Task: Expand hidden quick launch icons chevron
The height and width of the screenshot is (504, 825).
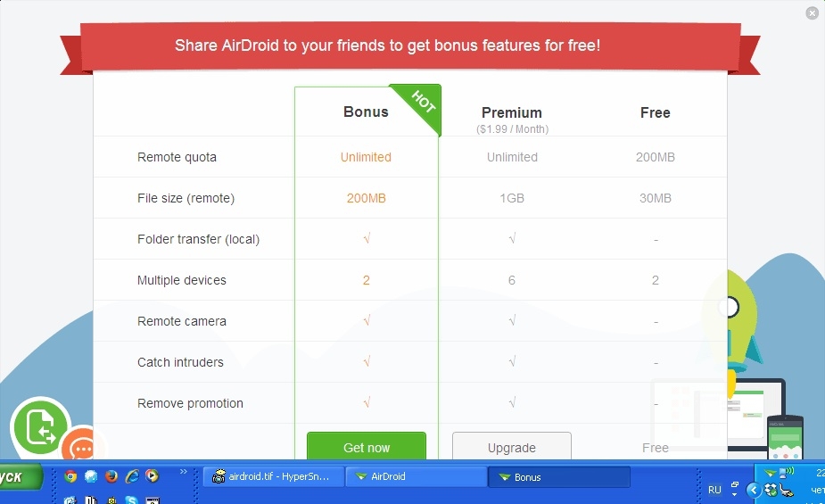Action: pos(184,472)
